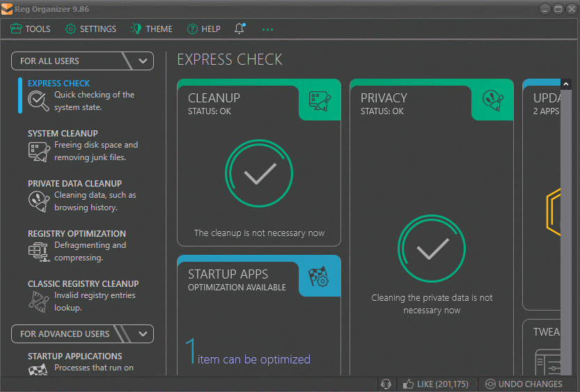
Task: Click the 'OPTIMIZATION AVAILABLE' text
Action: (x=237, y=288)
